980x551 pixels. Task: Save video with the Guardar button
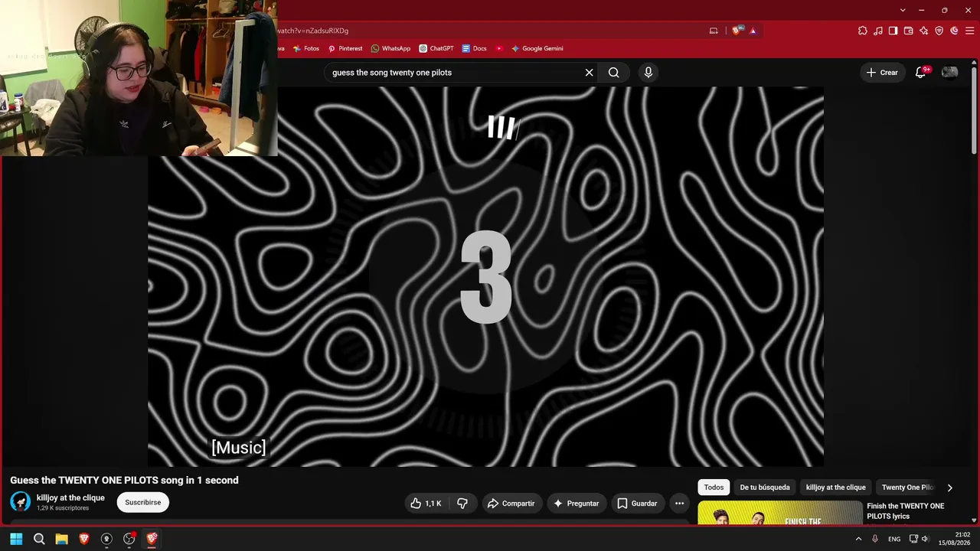638,504
